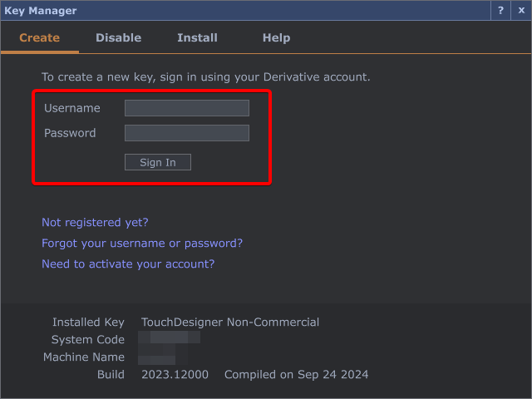
Task: Follow "Forgot your username or password?" link
Action: pyautogui.click(x=142, y=244)
